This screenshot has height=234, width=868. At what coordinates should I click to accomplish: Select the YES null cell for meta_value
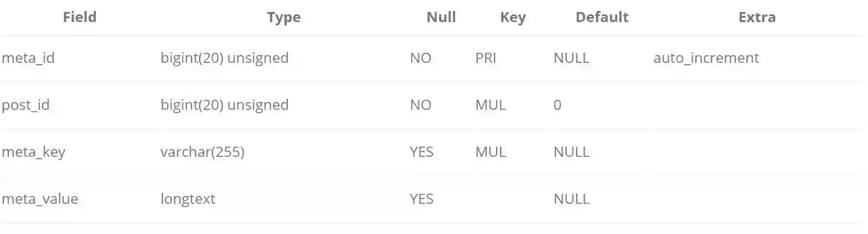[x=421, y=199]
